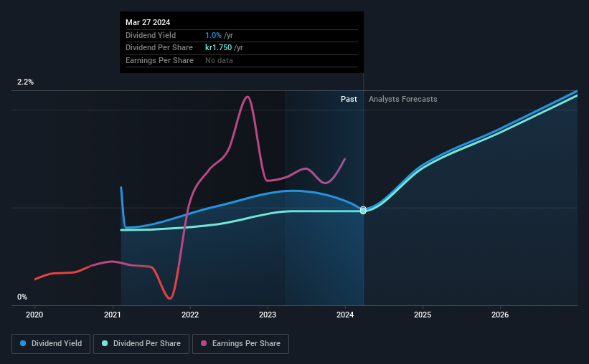
Task: Toggle the Earnings Per Share legend series
Action: coord(240,344)
